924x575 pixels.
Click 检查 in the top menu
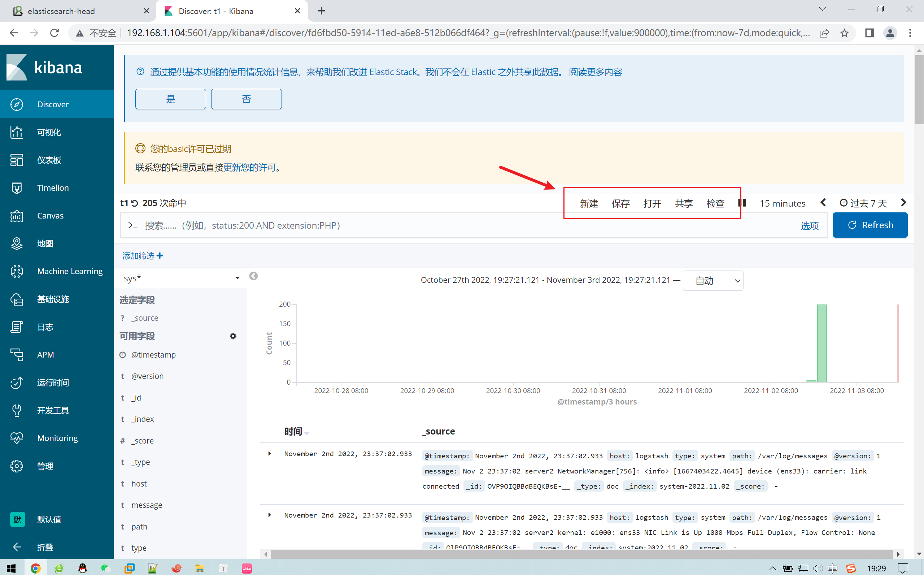[x=715, y=203]
